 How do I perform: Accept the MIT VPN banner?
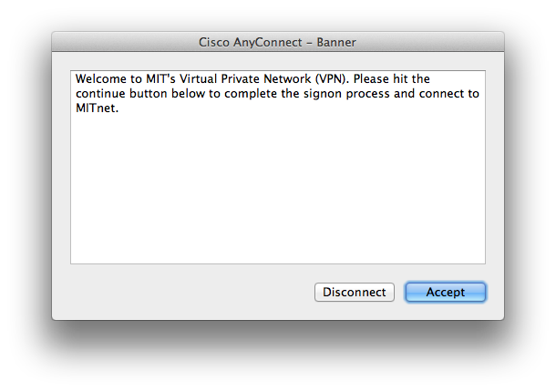(x=446, y=292)
